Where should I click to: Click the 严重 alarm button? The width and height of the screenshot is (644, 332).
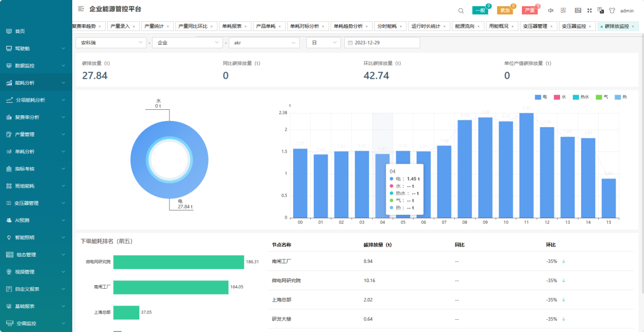tap(530, 11)
